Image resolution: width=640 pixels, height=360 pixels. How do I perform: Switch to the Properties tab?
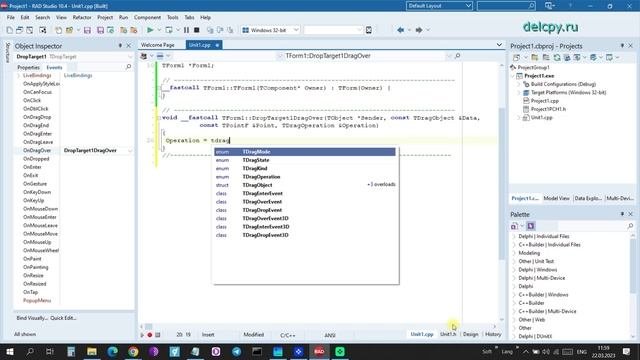[28, 67]
